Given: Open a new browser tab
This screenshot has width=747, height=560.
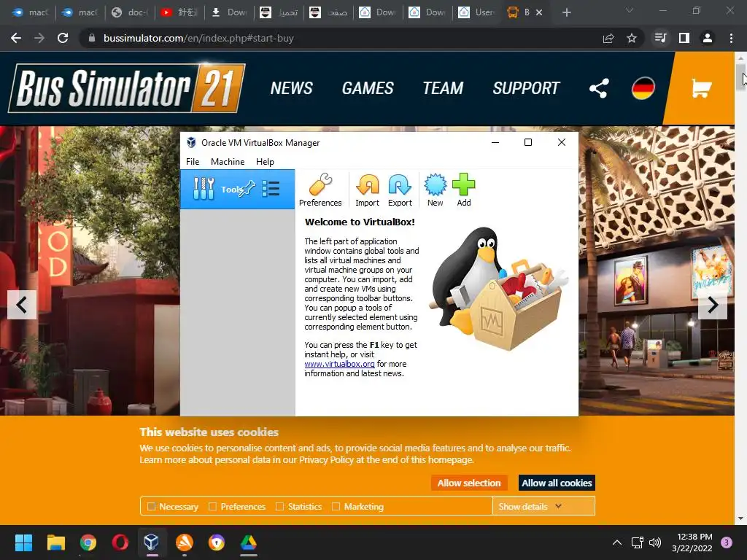Looking at the screenshot, I should pyautogui.click(x=566, y=12).
